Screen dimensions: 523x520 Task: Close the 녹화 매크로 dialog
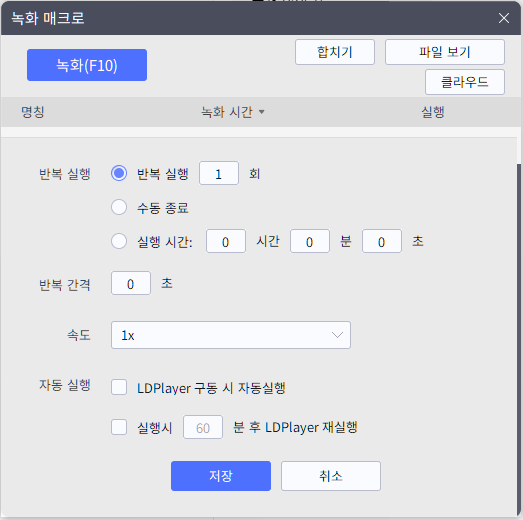point(504,18)
